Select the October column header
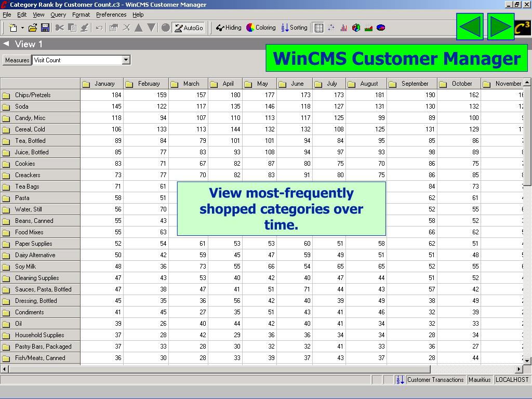 pyautogui.click(x=459, y=84)
